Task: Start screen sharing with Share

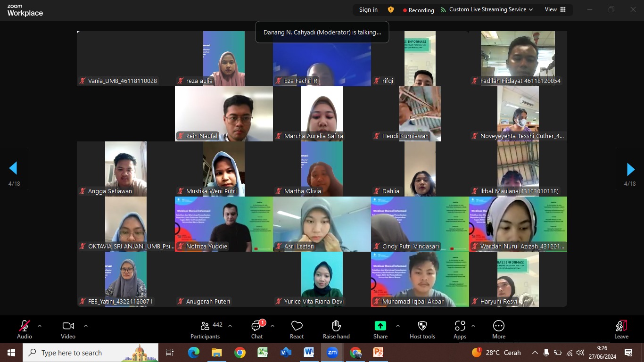Action: click(x=380, y=326)
